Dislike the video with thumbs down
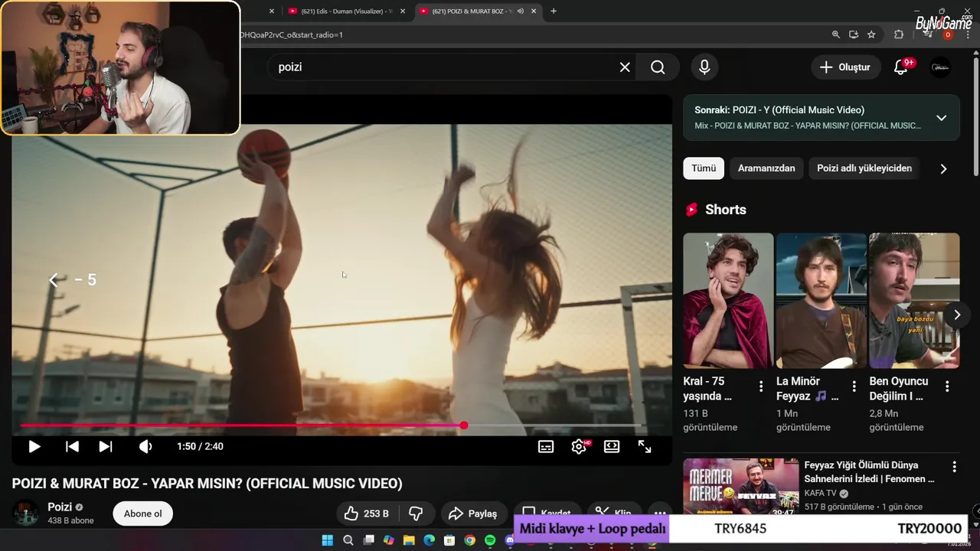 tap(416, 514)
